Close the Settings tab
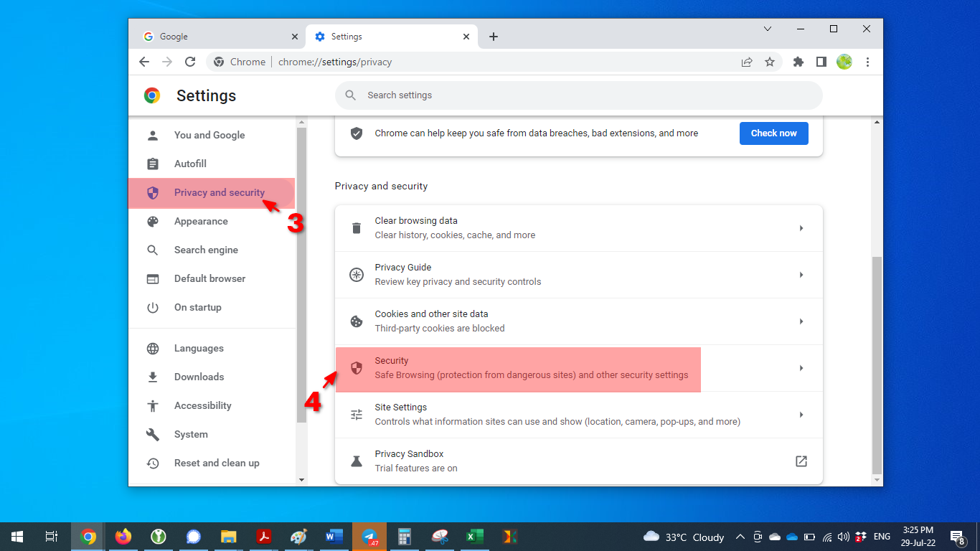 point(467,37)
